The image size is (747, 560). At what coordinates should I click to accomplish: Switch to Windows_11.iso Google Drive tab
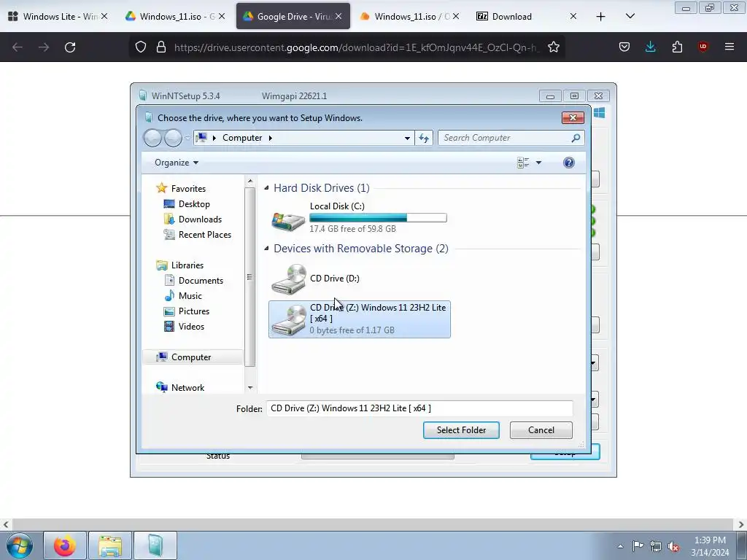[x=174, y=16]
